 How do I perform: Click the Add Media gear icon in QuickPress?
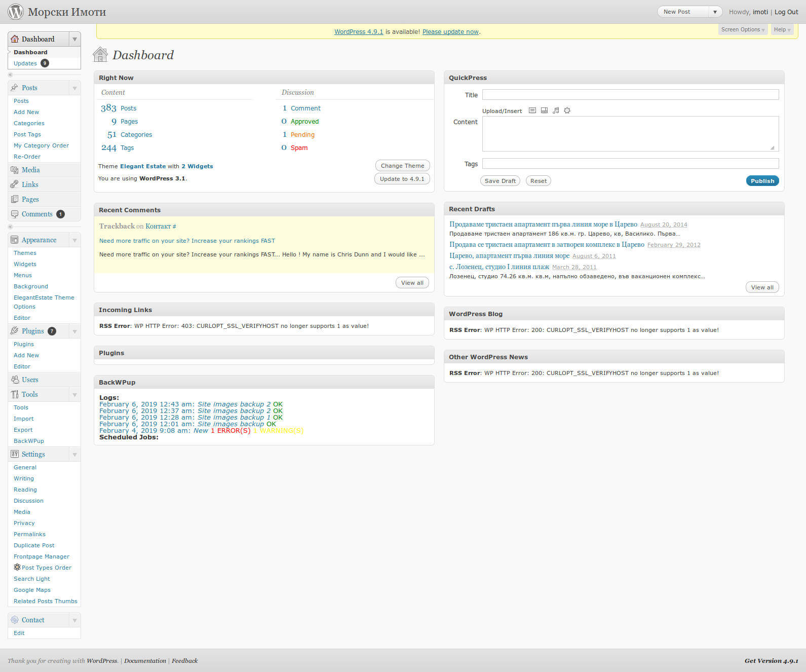(x=567, y=110)
